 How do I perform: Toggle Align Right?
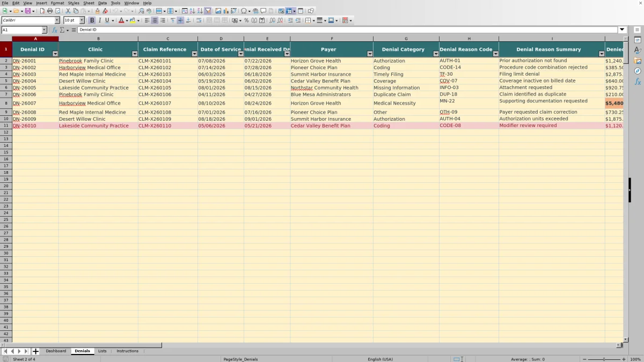pyautogui.click(x=162, y=20)
